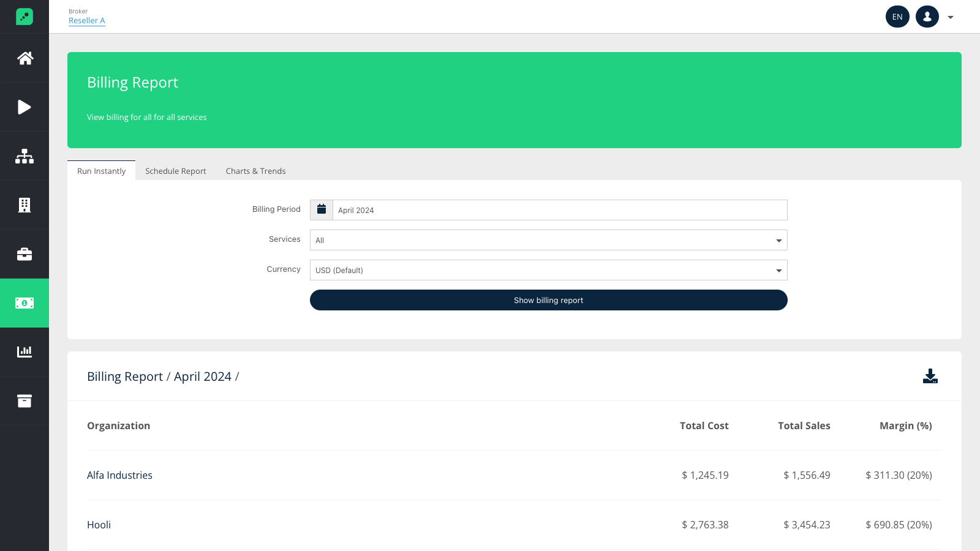Open the calendar icon next to Billing Period

click(x=321, y=209)
